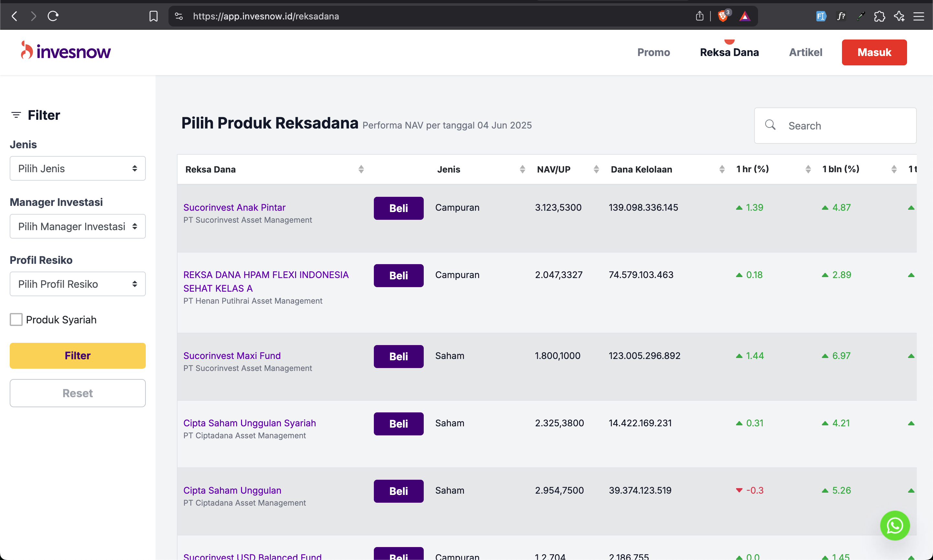This screenshot has width=933, height=560.
Task: Bookmark this page using the bookmark icon
Action: [x=153, y=16]
